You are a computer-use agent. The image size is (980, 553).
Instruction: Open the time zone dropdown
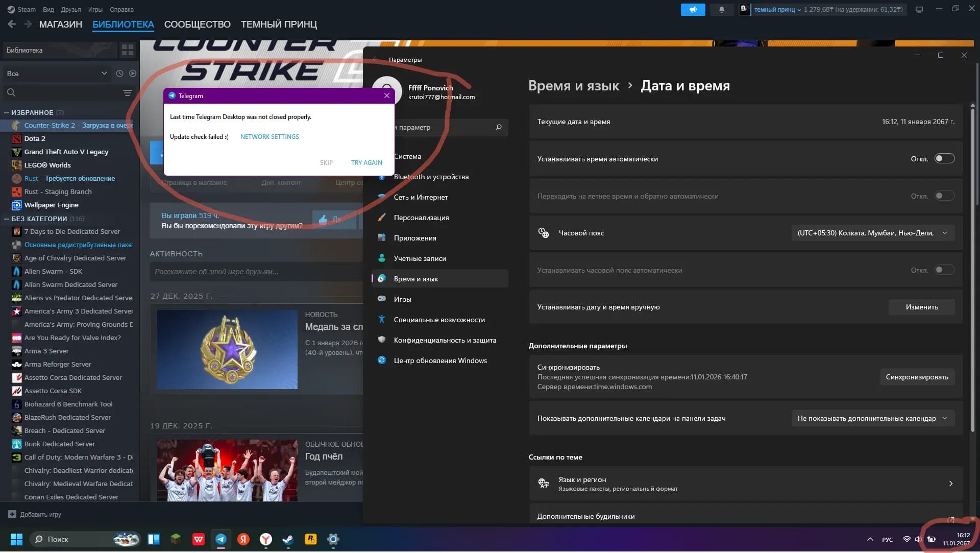(x=873, y=233)
